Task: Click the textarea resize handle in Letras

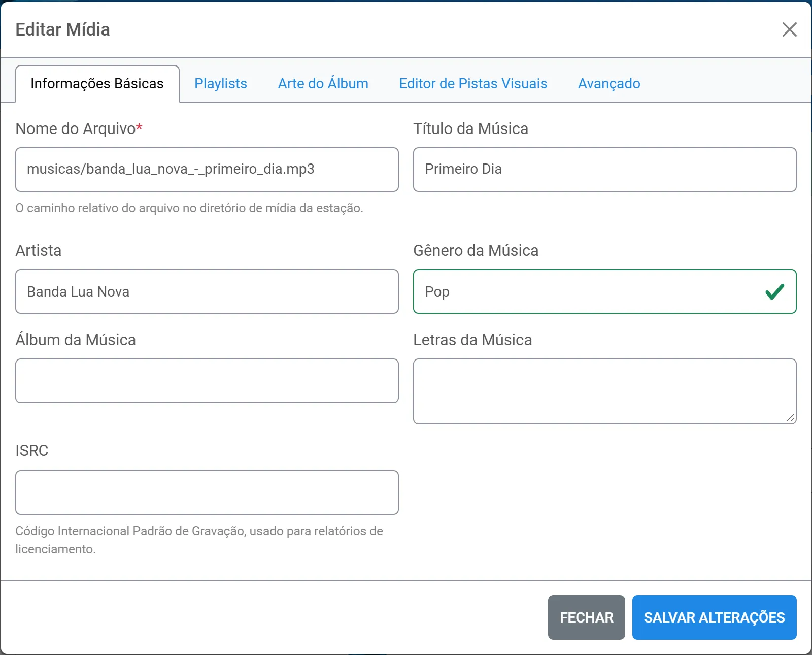Action: [790, 418]
